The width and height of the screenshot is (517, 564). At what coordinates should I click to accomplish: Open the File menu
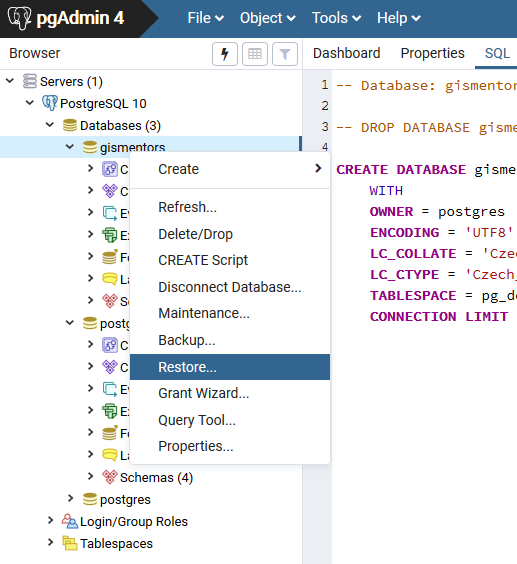(206, 18)
